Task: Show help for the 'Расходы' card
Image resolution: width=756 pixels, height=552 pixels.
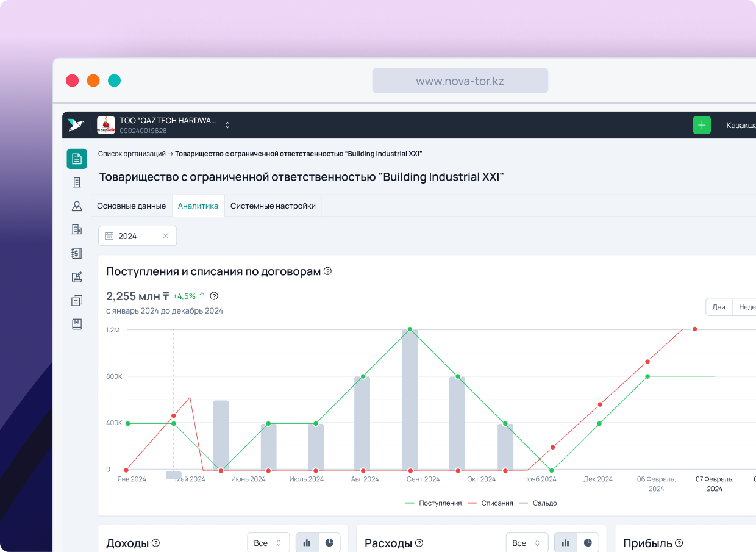Action: (x=419, y=543)
